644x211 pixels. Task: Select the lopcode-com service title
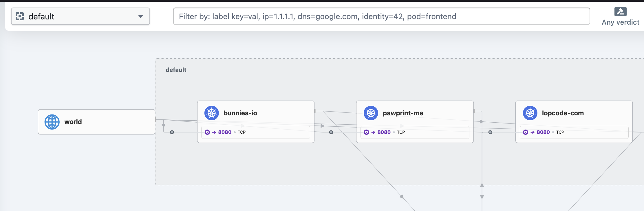(x=563, y=113)
